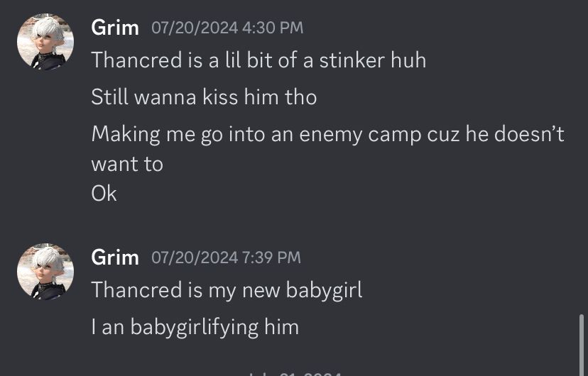588x376 pixels.
Task: Click the message about Thancred being a stinker
Action: coord(258,60)
